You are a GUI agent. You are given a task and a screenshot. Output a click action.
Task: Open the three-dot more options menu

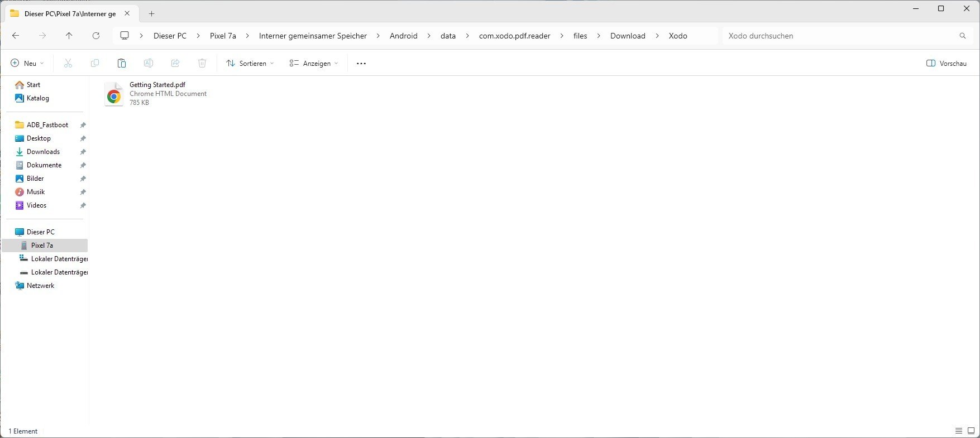[x=361, y=64]
